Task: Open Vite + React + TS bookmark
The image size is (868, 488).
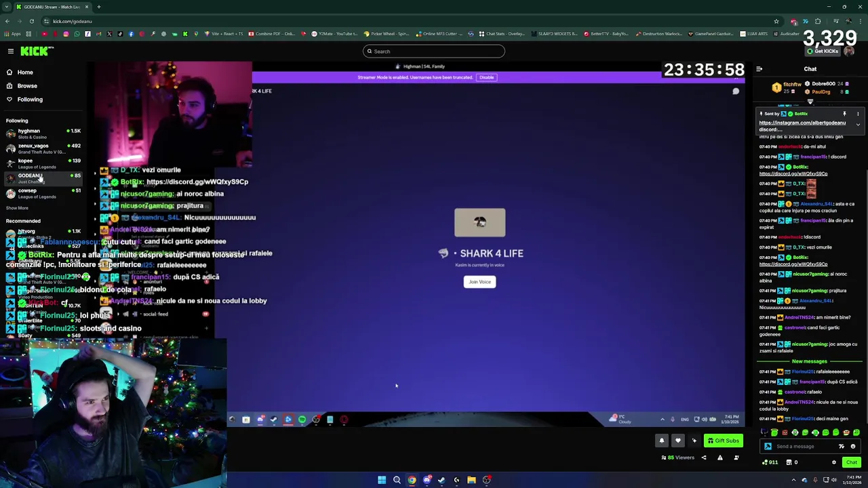Action: pos(224,34)
